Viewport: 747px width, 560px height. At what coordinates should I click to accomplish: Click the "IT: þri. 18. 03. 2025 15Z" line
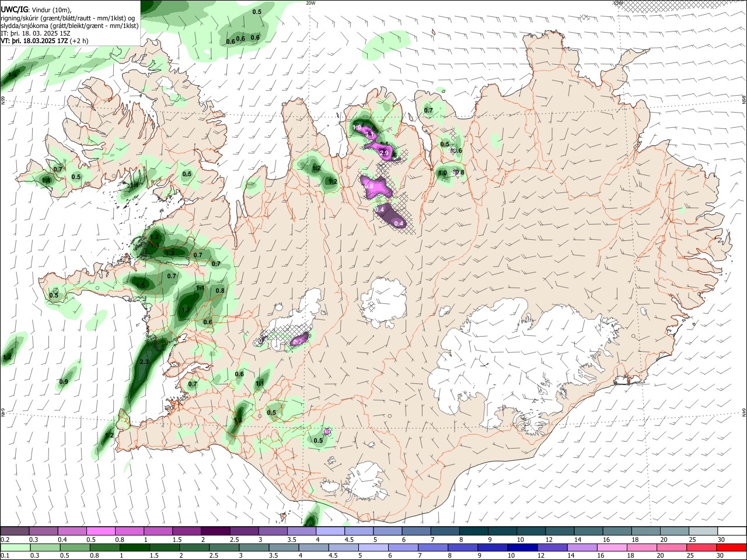[36, 33]
